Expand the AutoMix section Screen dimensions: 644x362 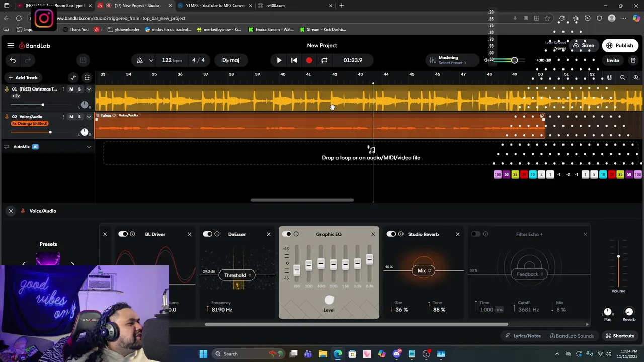[x=89, y=147]
